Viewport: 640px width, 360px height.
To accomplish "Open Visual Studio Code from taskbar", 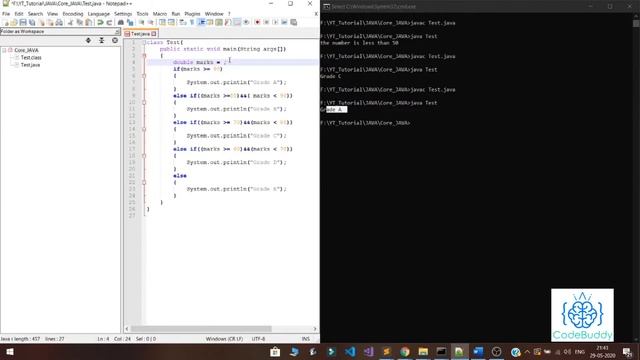I will [x=350, y=351].
